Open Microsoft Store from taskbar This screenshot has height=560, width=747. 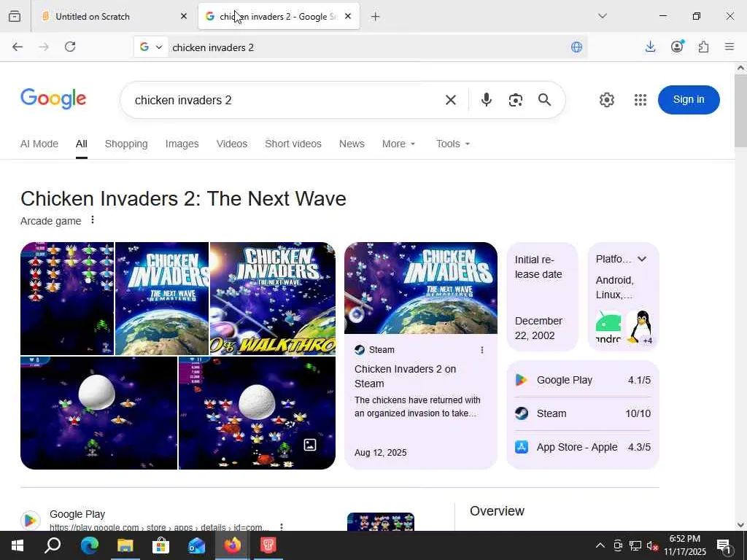(161, 545)
